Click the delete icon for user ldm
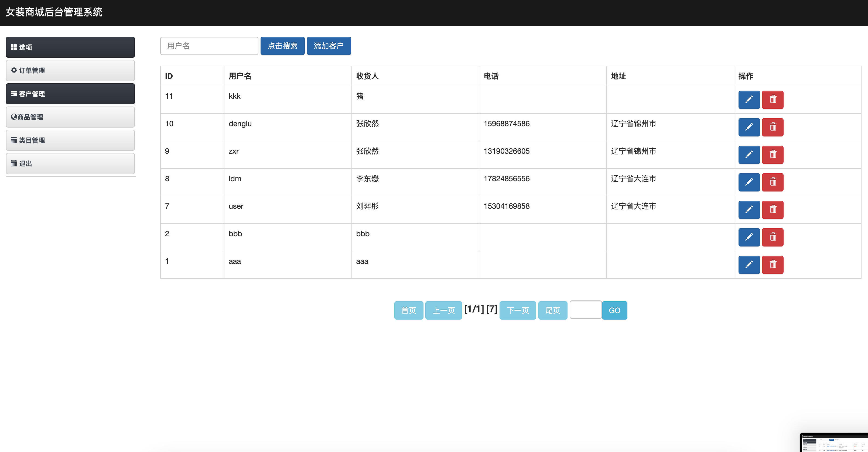Viewport: 868px width, 452px height. [773, 182]
